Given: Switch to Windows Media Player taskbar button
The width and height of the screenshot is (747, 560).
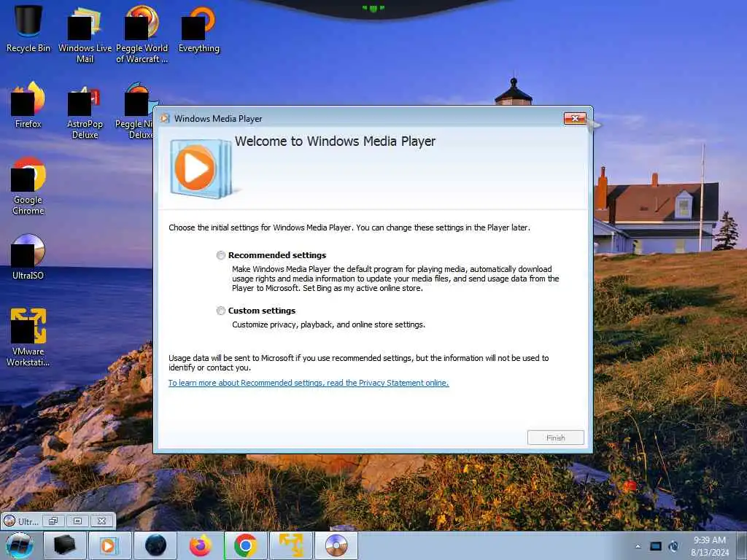Looking at the screenshot, I should 109,545.
